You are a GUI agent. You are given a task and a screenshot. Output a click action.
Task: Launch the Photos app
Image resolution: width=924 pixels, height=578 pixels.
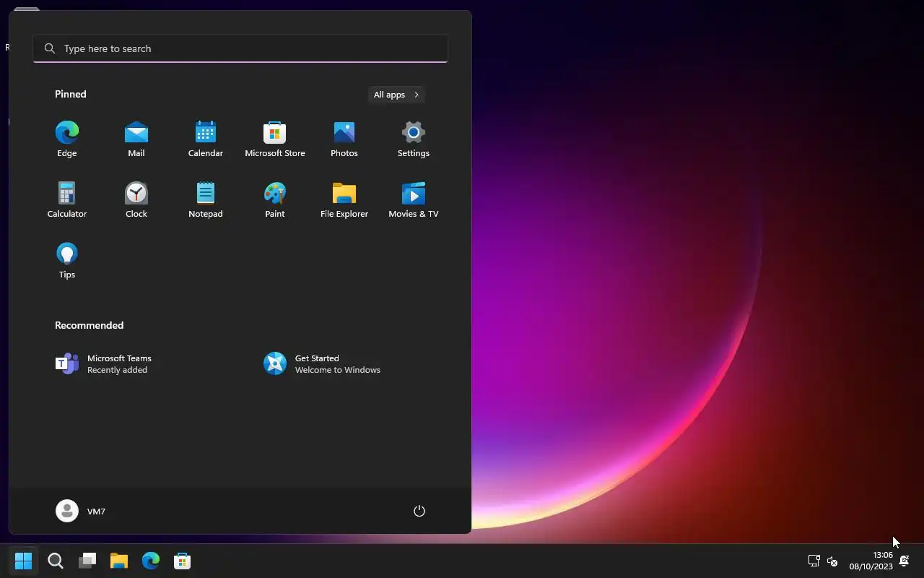point(344,139)
